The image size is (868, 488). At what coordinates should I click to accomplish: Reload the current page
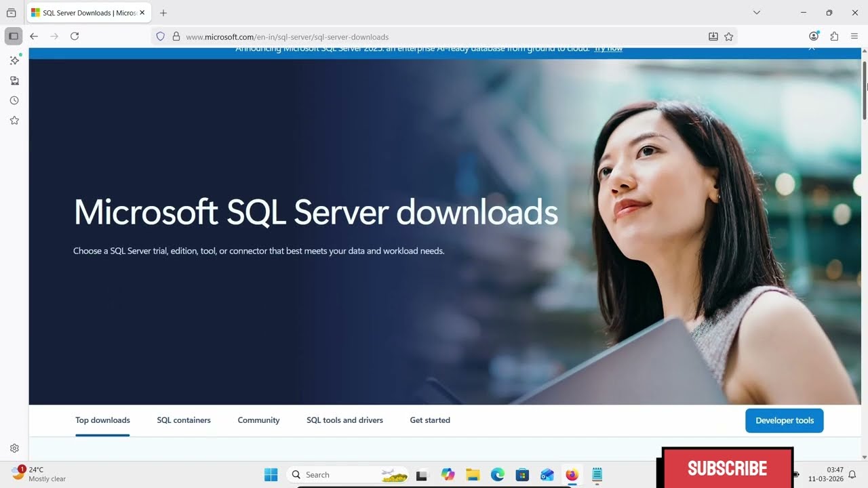(x=75, y=37)
